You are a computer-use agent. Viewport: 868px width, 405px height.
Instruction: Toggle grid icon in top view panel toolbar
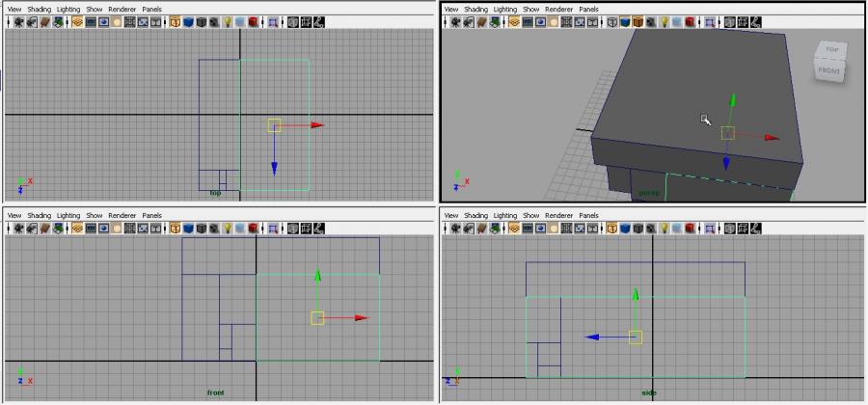tap(77, 22)
